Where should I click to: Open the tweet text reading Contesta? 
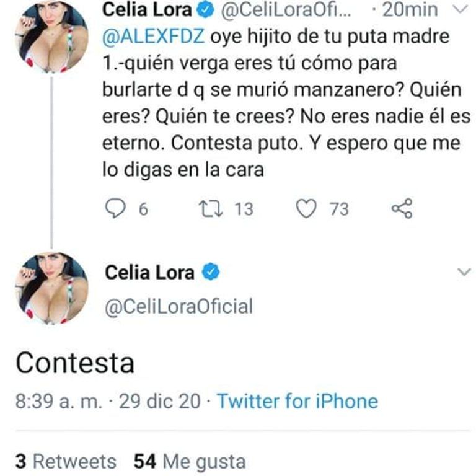click(x=74, y=363)
